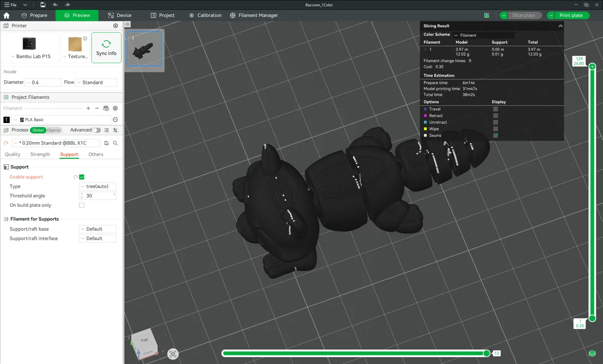This screenshot has width=603, height=364.
Task: Collapse the sidebar with the arrows icon
Action: pyautogui.click(x=128, y=24)
